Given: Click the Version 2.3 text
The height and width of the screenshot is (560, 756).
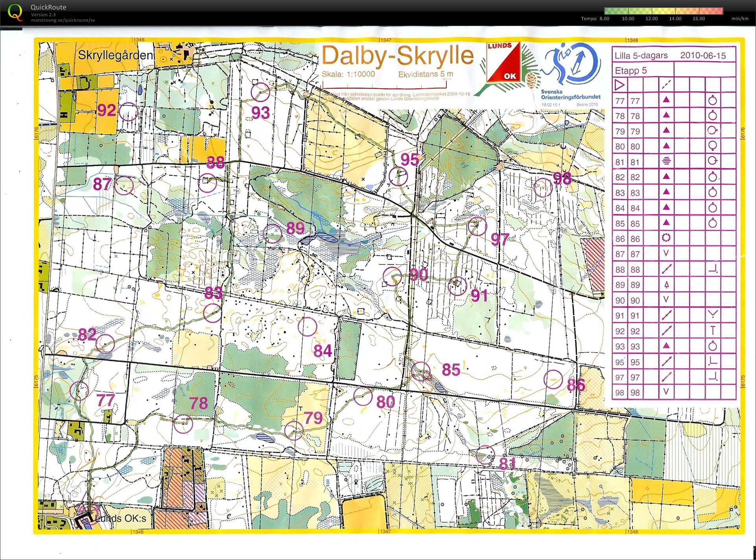Looking at the screenshot, I should [43, 15].
